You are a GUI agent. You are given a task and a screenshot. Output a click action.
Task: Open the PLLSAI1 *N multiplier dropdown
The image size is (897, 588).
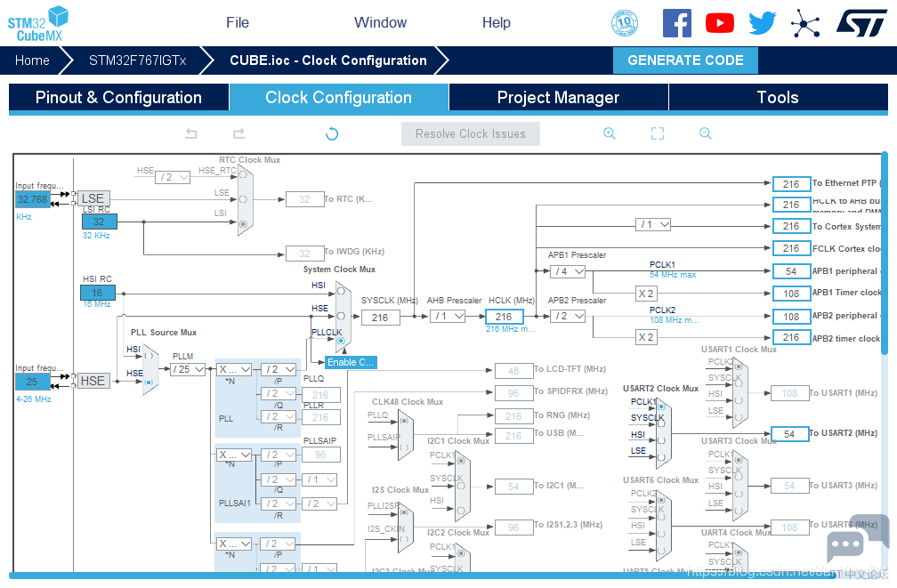[235, 455]
